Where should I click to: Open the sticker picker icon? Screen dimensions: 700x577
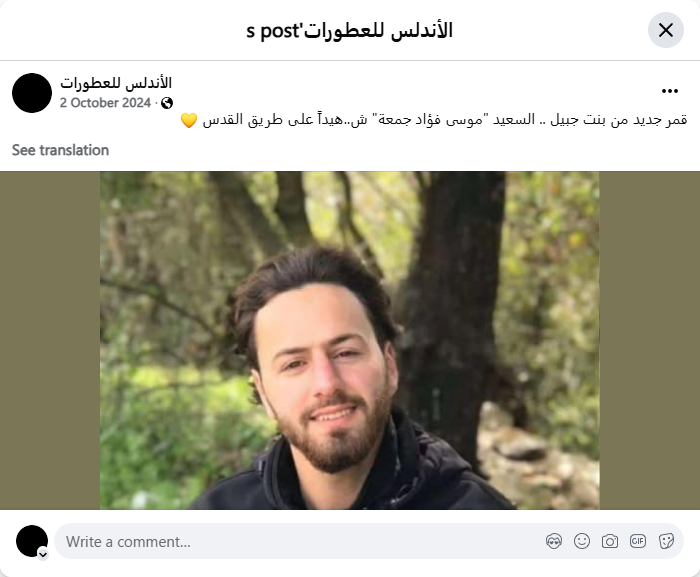666,541
